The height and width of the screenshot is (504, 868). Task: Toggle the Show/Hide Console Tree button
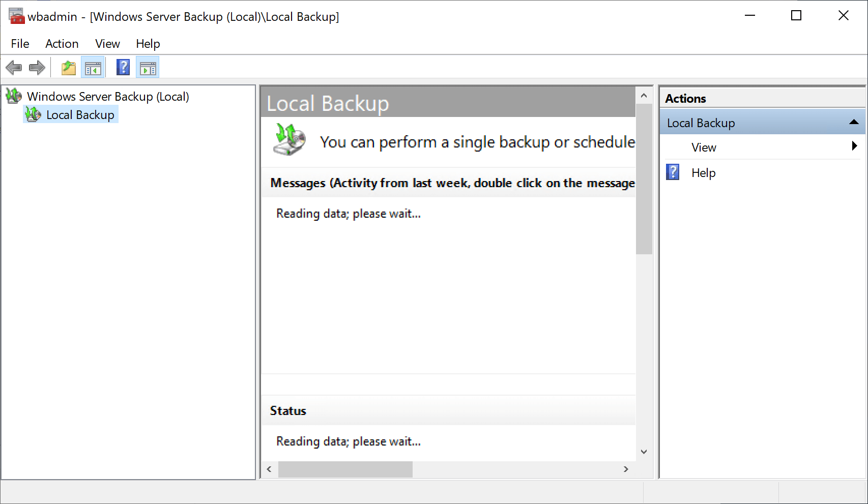click(93, 68)
